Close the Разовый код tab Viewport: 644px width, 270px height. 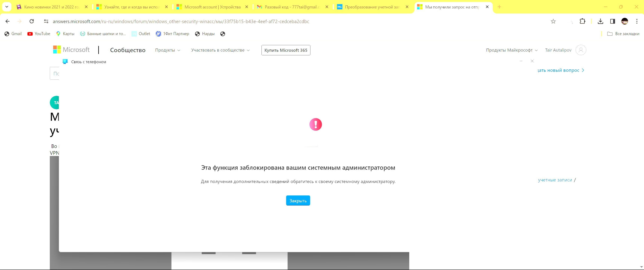327,7
